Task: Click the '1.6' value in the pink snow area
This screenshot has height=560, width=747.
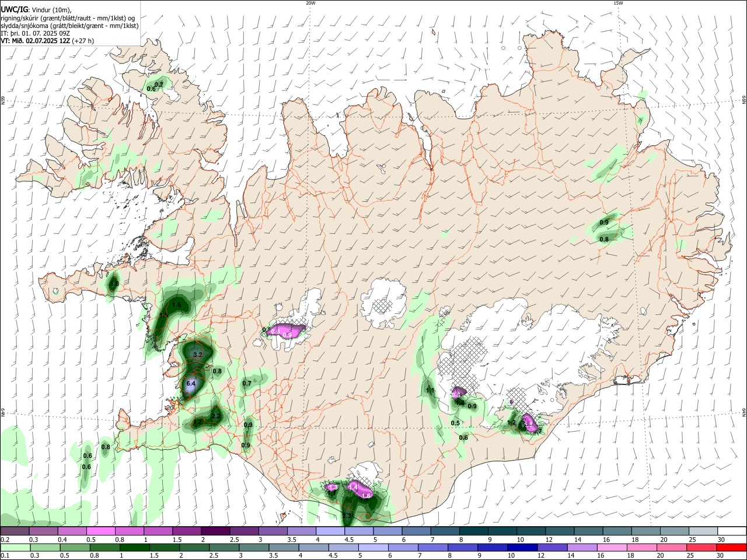Action: (367, 496)
